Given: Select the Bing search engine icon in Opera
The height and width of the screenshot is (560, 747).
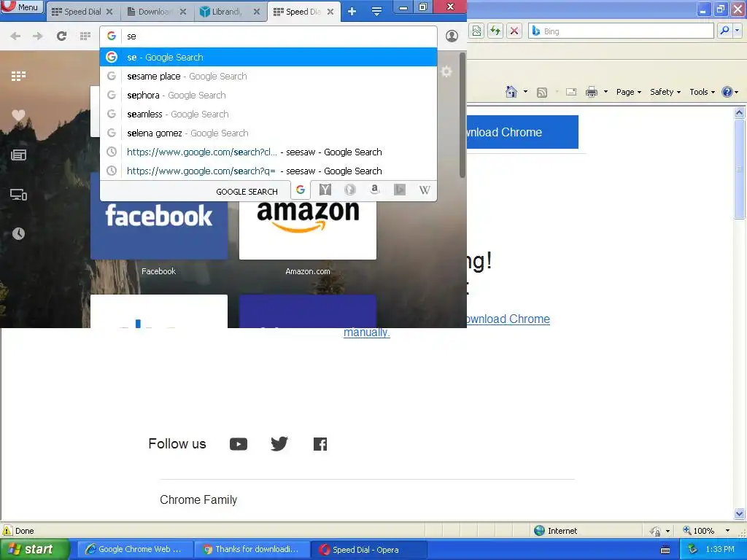Looking at the screenshot, I should 400,190.
